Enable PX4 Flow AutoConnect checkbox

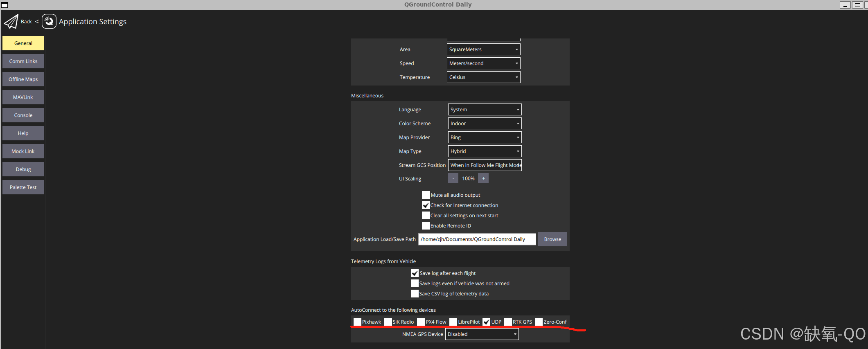coord(421,322)
